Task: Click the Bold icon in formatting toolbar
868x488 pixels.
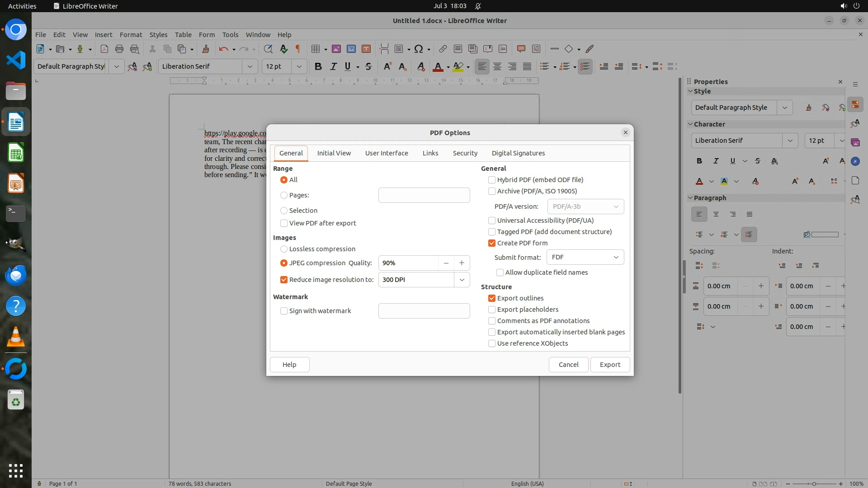Action: point(318,66)
